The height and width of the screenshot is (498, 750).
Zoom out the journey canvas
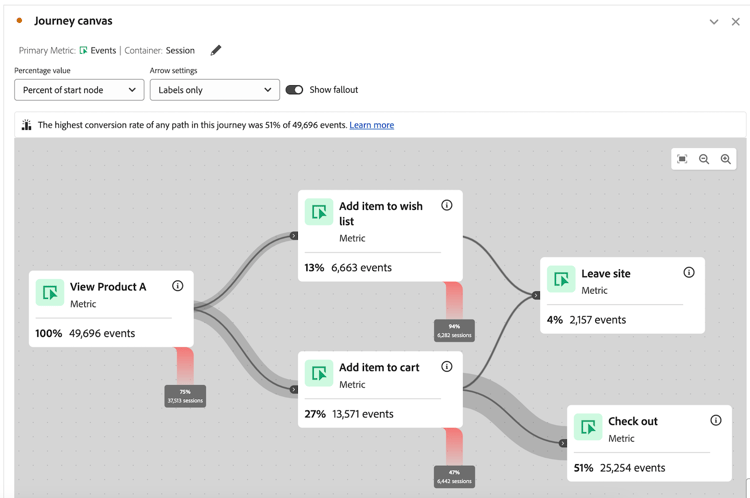(704, 159)
